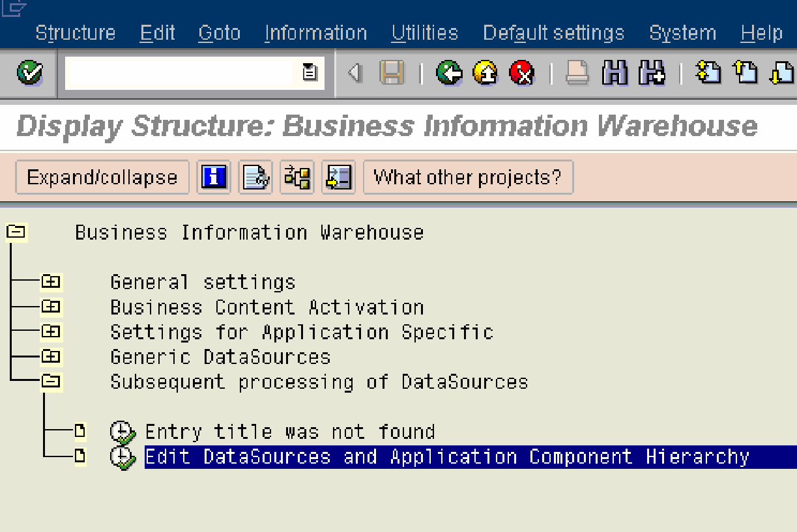This screenshot has height=532, width=797.
Task: Collapse the command field with the triangle arrow
Action: click(x=354, y=73)
